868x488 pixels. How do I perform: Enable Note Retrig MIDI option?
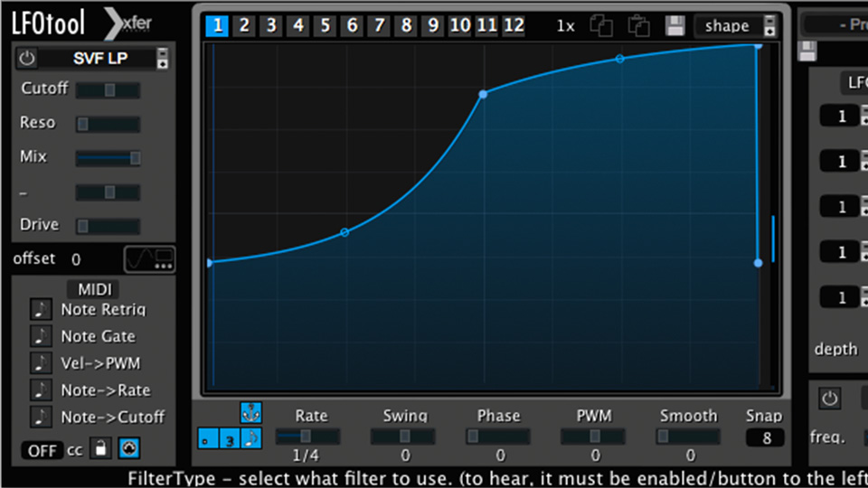pyautogui.click(x=41, y=309)
